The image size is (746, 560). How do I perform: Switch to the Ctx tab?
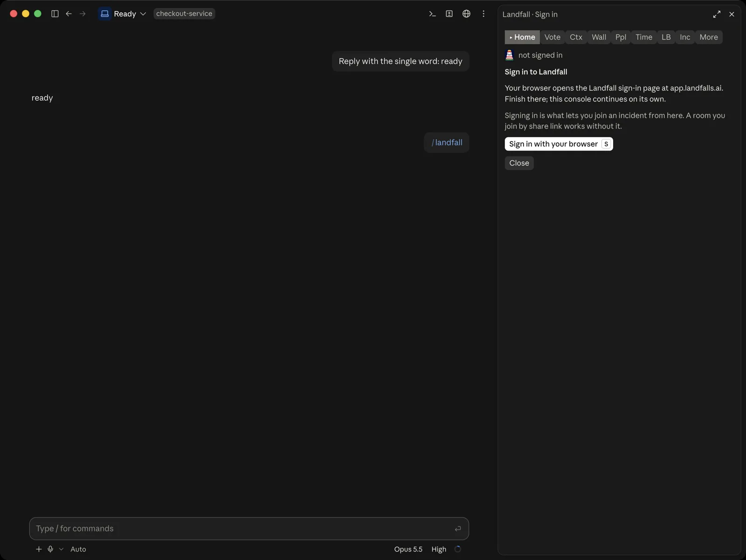[576, 37]
